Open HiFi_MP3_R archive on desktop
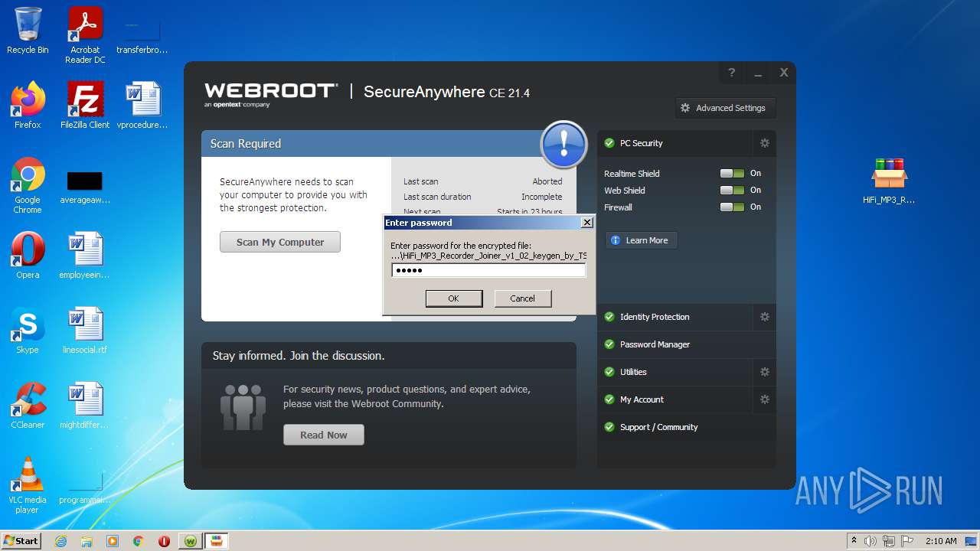 (889, 181)
